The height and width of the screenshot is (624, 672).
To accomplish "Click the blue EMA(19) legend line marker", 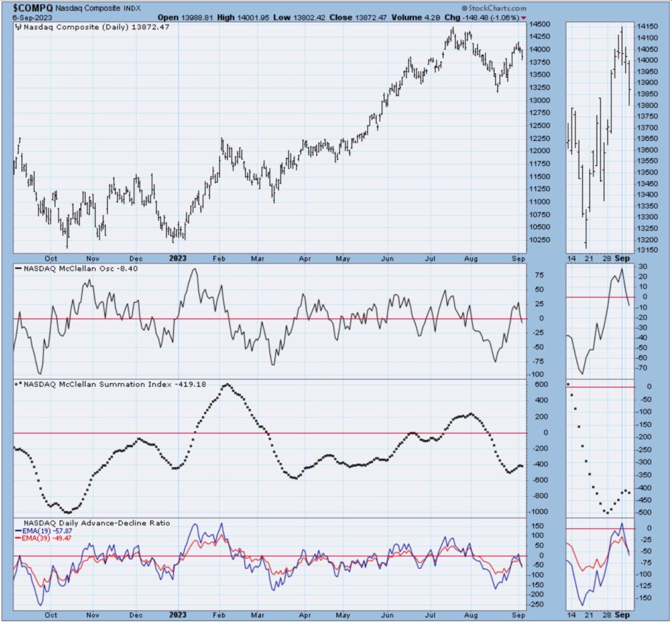I will pyautogui.click(x=18, y=530).
